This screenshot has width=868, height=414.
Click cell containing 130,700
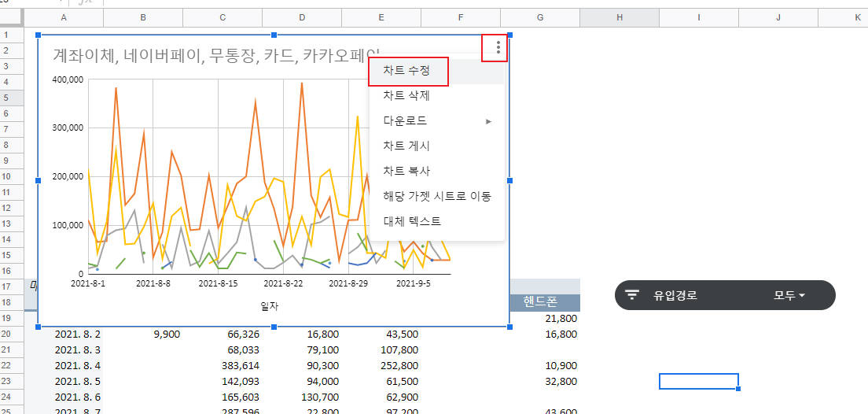302,397
